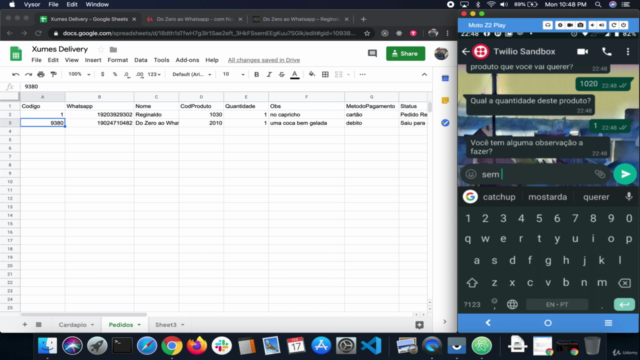Click the Print icon in Sheets toolbar

(x=41, y=74)
